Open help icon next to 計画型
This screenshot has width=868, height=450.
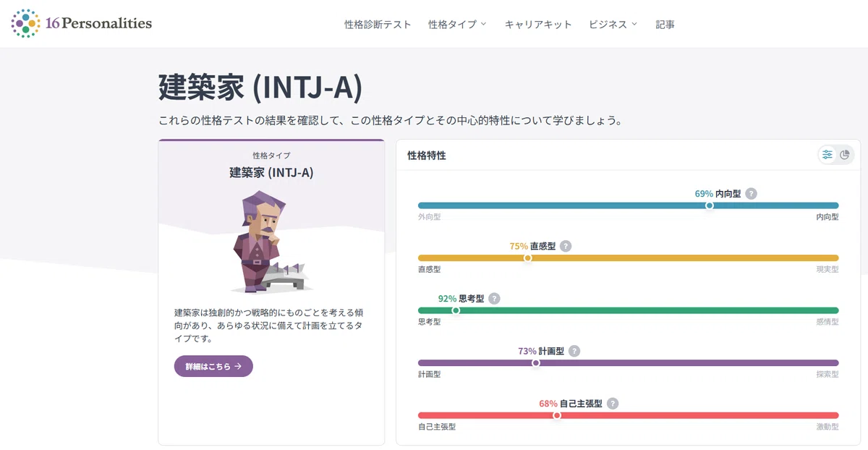pyautogui.click(x=574, y=351)
